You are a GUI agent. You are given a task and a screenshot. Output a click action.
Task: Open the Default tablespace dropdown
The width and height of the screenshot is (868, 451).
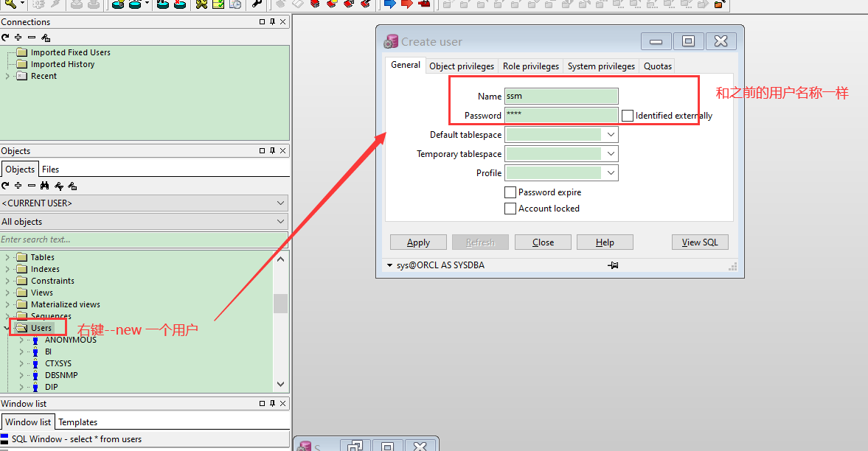pyautogui.click(x=611, y=134)
